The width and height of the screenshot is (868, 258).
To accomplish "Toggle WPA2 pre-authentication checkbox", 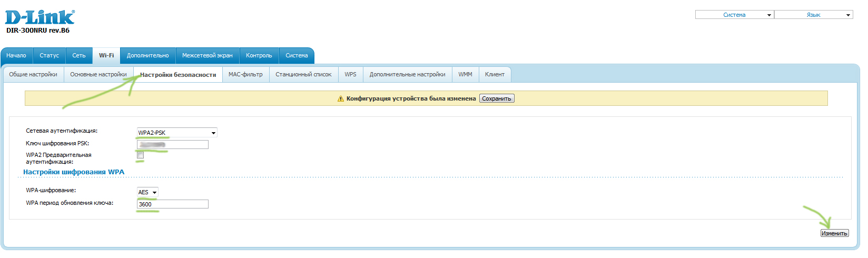I will click(140, 155).
